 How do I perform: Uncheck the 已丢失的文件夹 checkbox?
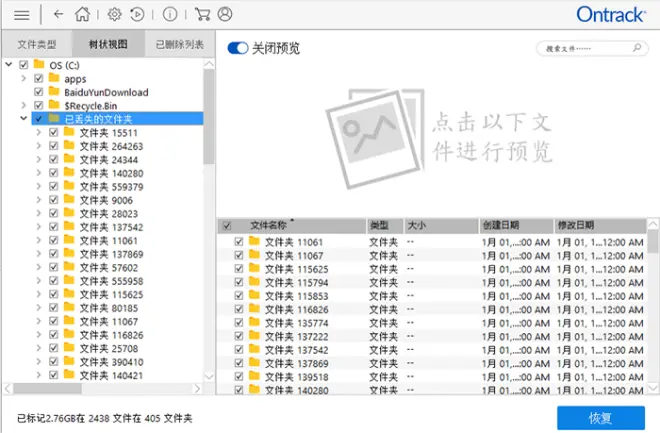(x=39, y=119)
